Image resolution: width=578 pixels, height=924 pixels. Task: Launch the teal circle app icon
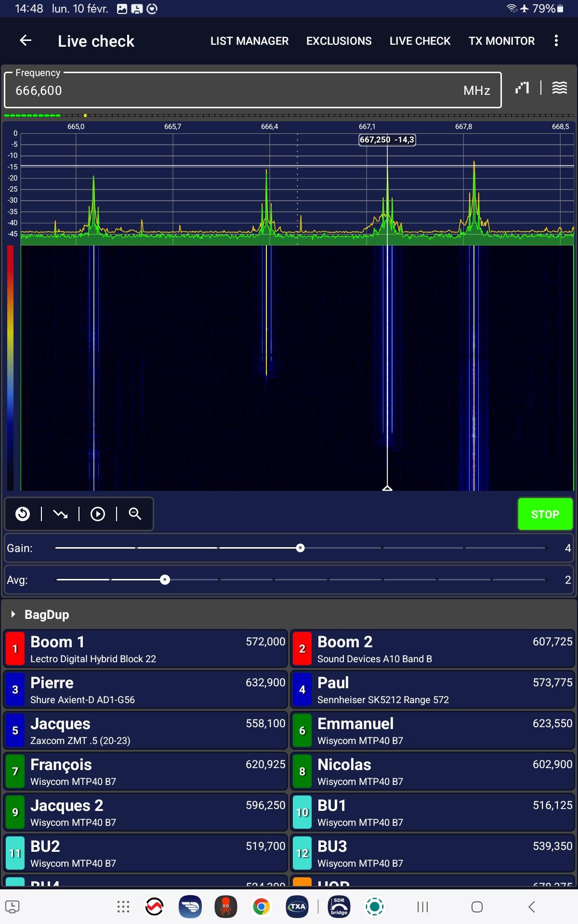pyautogui.click(x=375, y=907)
